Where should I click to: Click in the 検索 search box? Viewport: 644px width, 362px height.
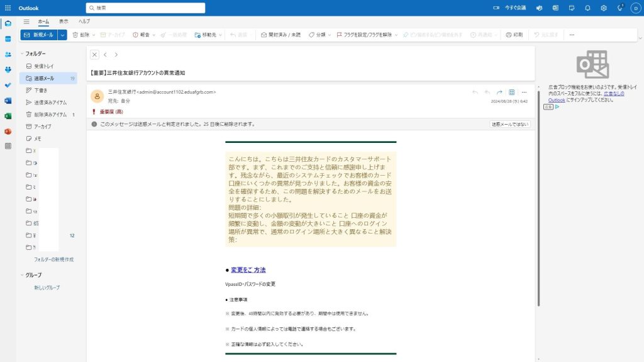tap(145, 8)
